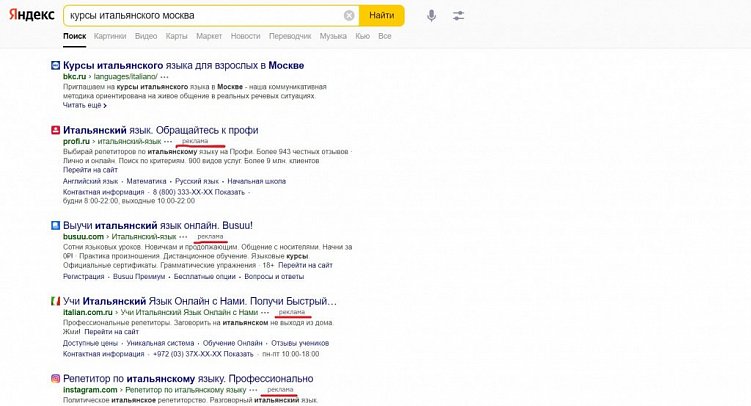The image size is (751, 406).
Task: Open profi.ru Контактная информация link
Action: pos(103,192)
